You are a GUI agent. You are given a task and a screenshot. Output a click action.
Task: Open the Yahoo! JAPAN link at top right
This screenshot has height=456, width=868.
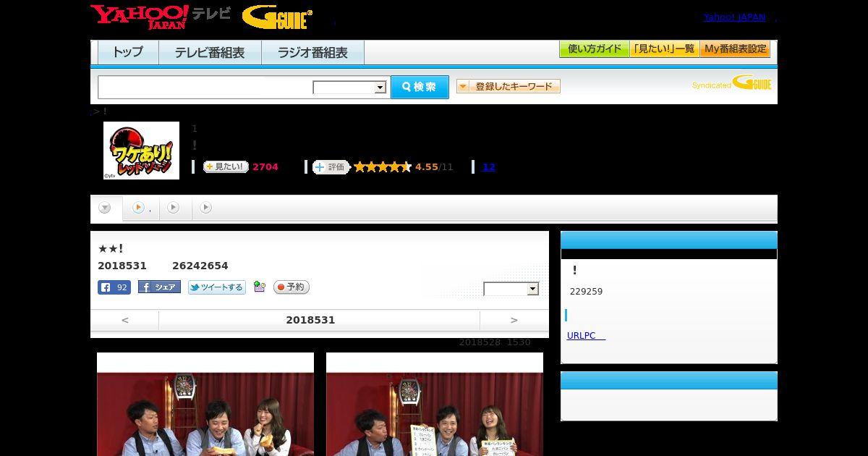(x=734, y=17)
